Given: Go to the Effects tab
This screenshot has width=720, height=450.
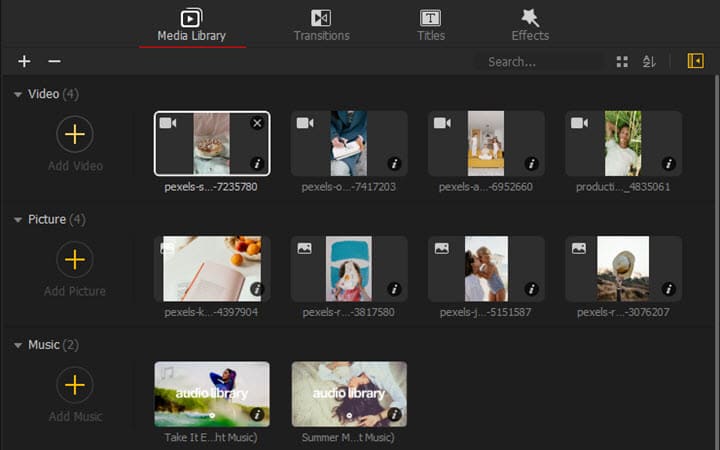Looking at the screenshot, I should (x=530, y=26).
